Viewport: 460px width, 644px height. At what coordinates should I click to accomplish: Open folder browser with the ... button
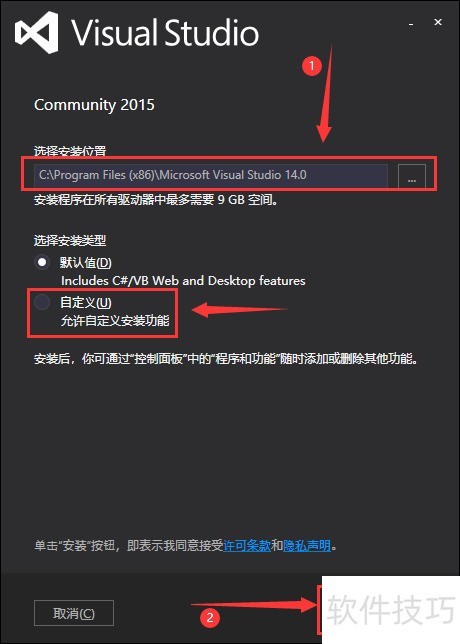pyautogui.click(x=412, y=177)
